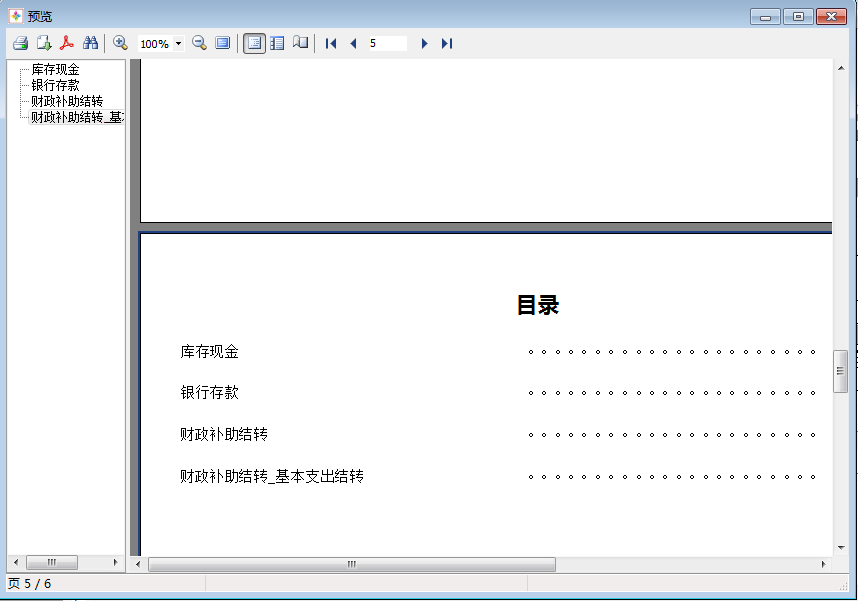Open the binoculars search tool
The width and height of the screenshot is (858, 601).
click(91, 43)
